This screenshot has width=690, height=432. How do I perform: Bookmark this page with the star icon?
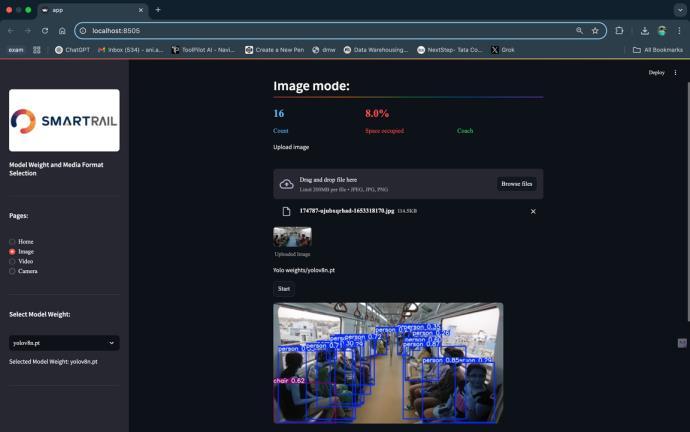click(595, 31)
